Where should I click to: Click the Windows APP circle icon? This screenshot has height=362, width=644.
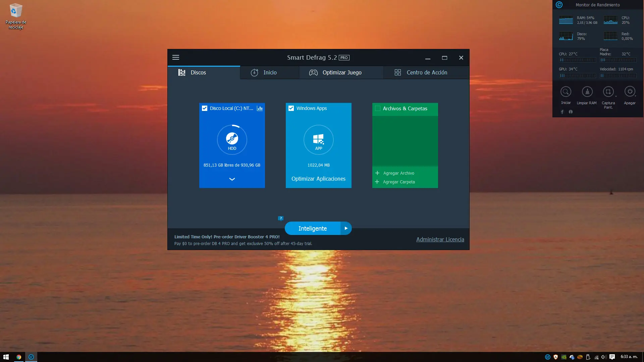point(318,139)
